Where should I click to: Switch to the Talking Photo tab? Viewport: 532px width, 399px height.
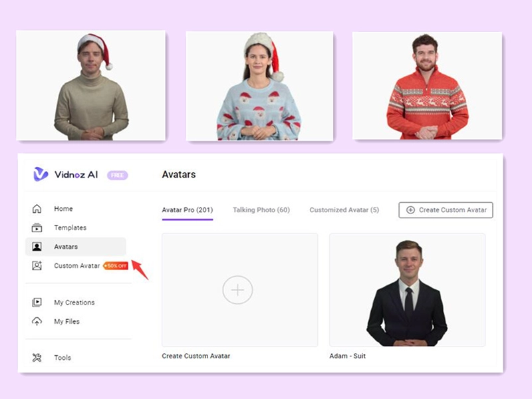pyautogui.click(x=261, y=210)
